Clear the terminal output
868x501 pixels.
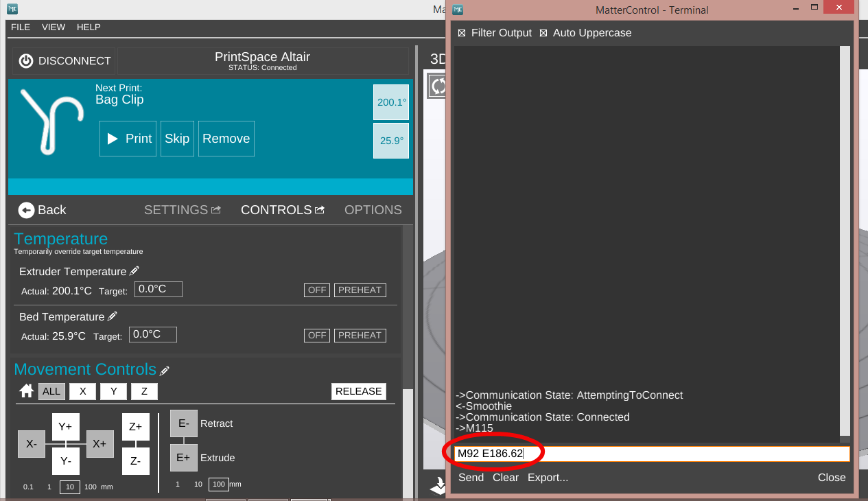click(506, 478)
